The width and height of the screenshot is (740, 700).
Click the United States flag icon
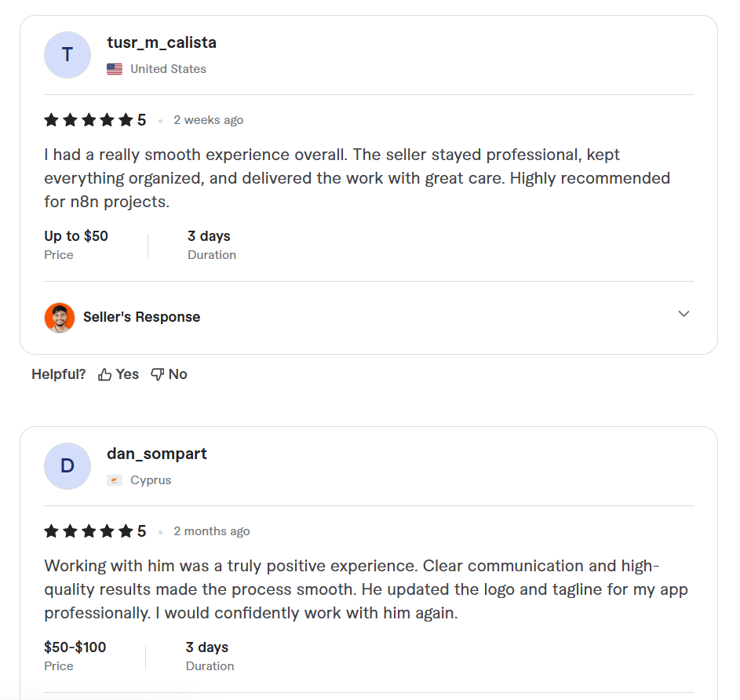click(x=115, y=69)
